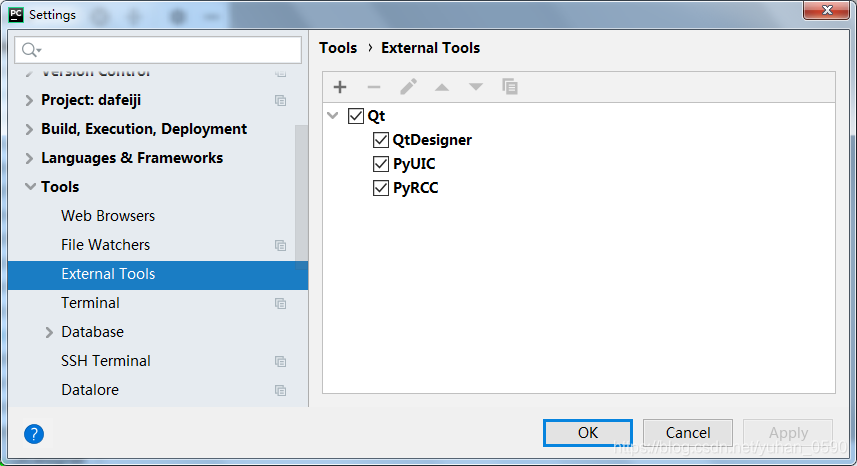
Task: Add a new external tool with plus icon
Action: 340,87
